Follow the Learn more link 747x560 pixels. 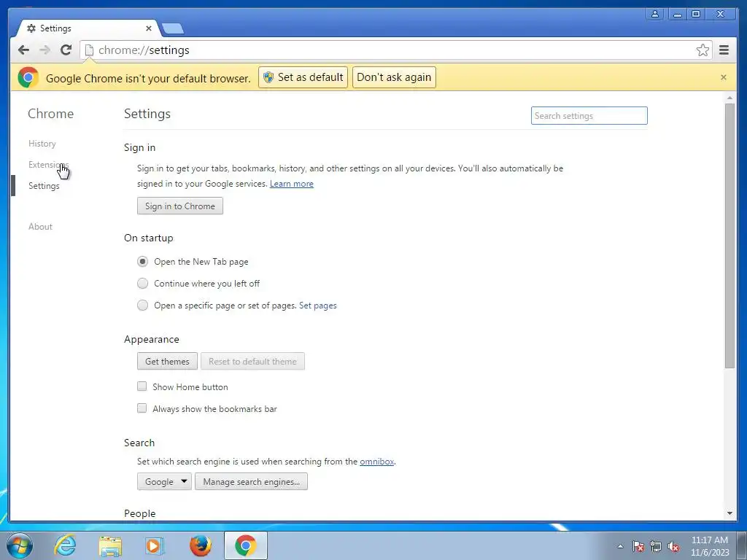coord(292,184)
